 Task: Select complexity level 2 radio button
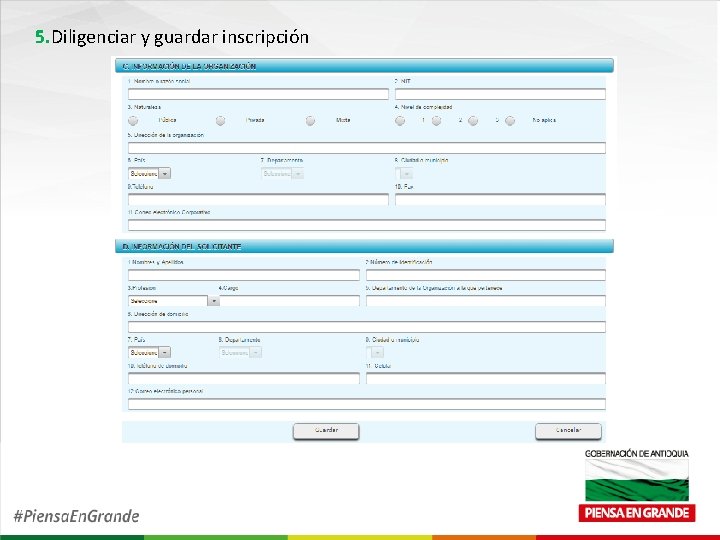pos(436,120)
